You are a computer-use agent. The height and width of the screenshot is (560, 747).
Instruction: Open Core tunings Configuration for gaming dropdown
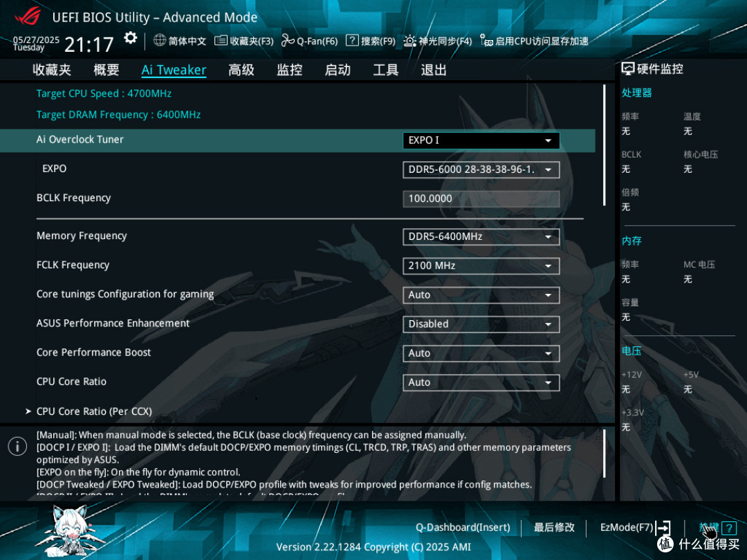pyautogui.click(x=481, y=295)
